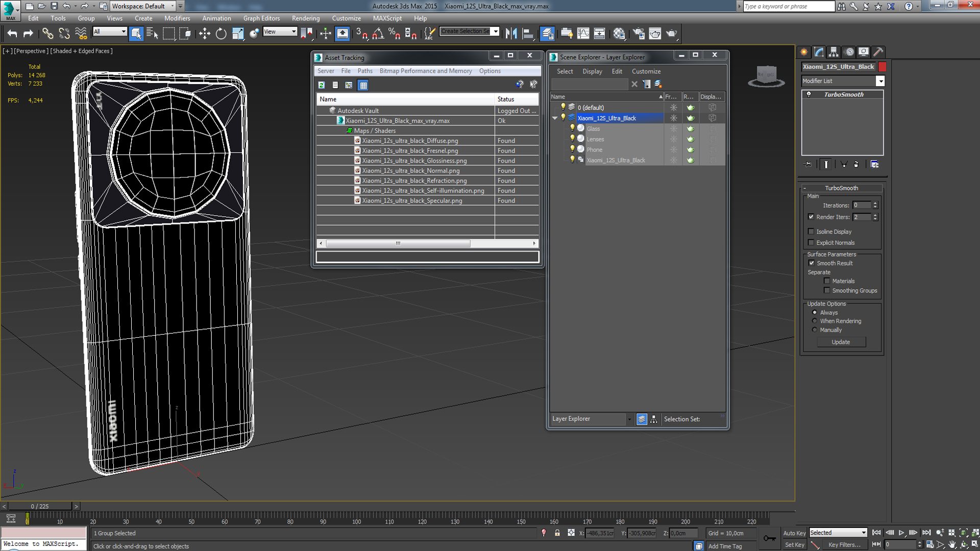The height and width of the screenshot is (551, 980).
Task: Enable Explicit Normals checkbox
Action: click(x=811, y=243)
